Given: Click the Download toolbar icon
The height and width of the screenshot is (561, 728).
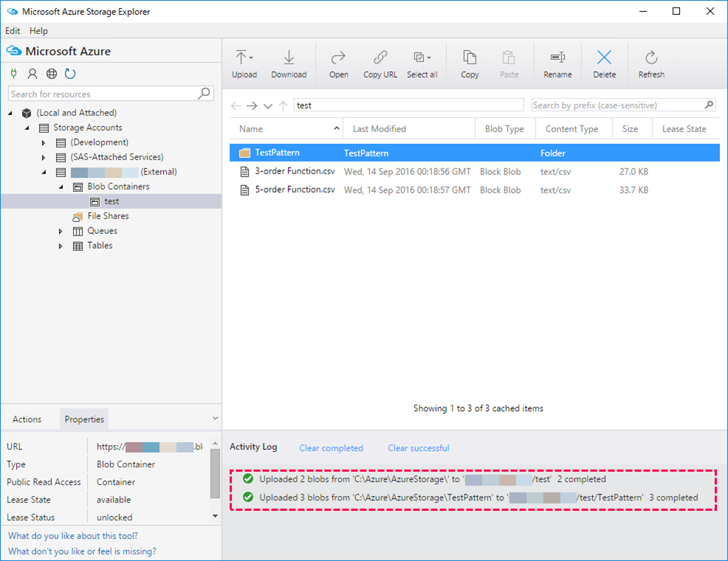Looking at the screenshot, I should pyautogui.click(x=289, y=58).
